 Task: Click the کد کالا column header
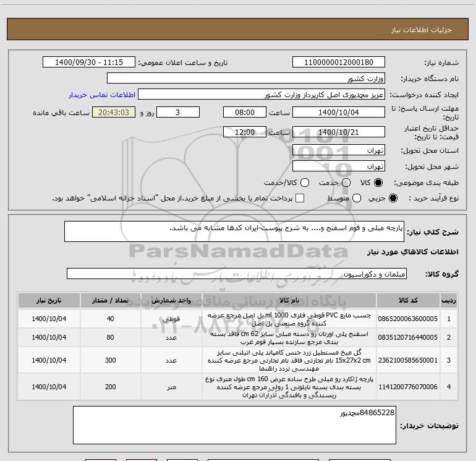(x=408, y=301)
